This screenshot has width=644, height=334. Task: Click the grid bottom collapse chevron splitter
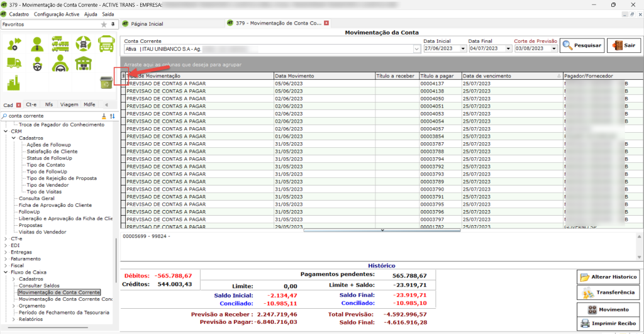tap(382, 230)
